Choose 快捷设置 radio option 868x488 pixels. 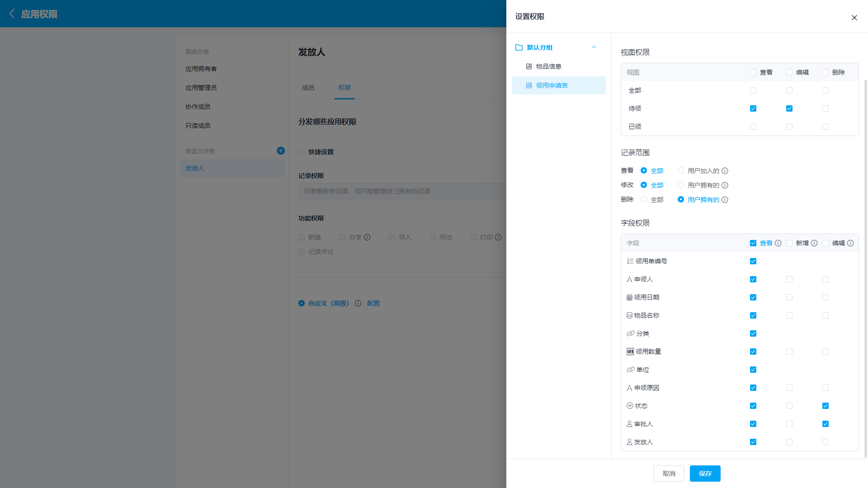coord(302,152)
